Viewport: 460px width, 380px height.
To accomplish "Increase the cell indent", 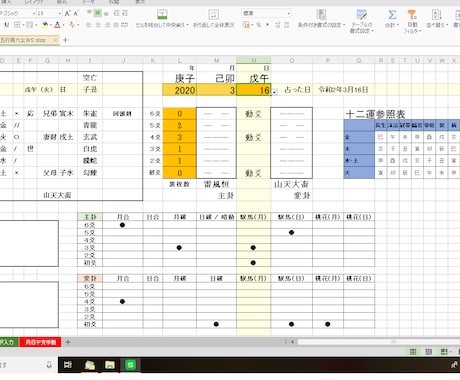I will [x=125, y=13].
